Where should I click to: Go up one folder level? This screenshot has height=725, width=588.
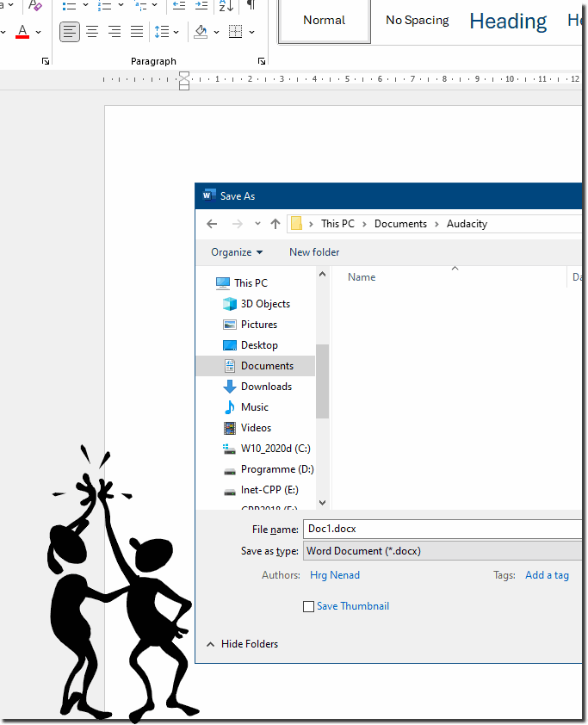coord(275,224)
